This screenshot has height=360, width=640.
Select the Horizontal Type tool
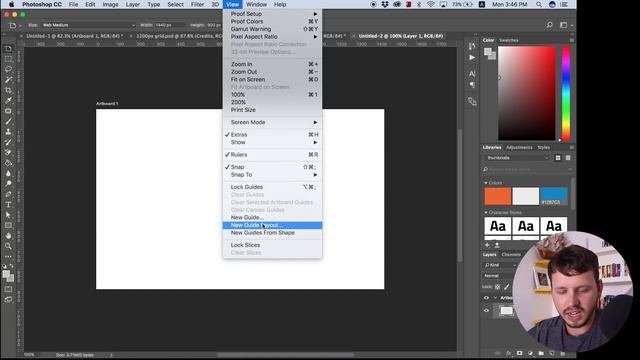[8, 204]
